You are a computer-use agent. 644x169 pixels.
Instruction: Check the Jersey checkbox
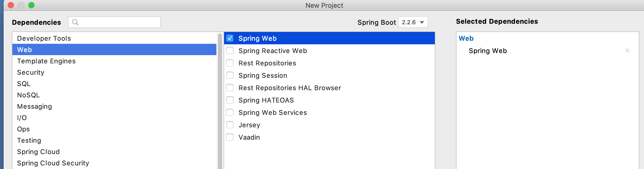tap(230, 125)
